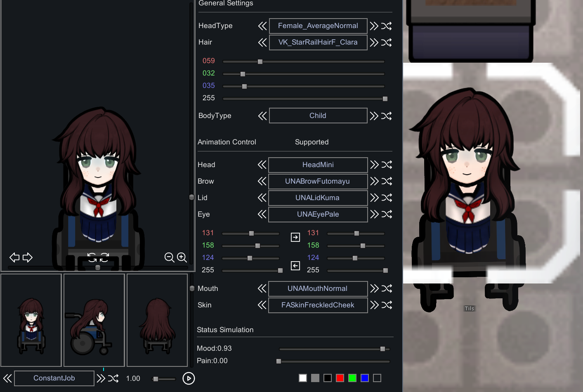This screenshot has width=583, height=392.
Task: Open the UNAEyePale eye selector
Action: [318, 214]
